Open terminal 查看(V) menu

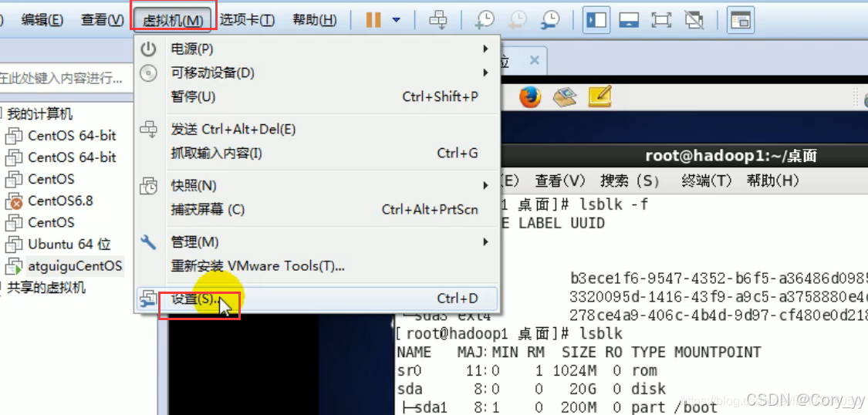click(x=559, y=181)
